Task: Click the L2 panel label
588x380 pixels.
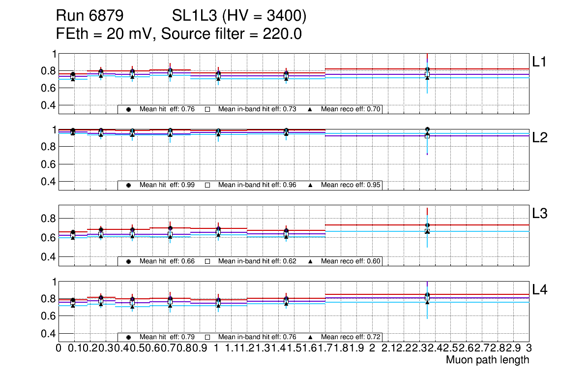Action: click(x=540, y=138)
